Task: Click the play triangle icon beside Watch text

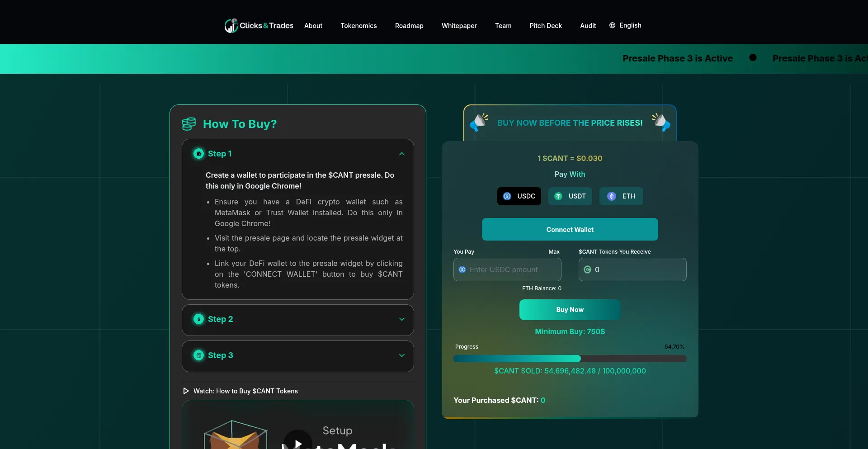Action: click(x=186, y=391)
